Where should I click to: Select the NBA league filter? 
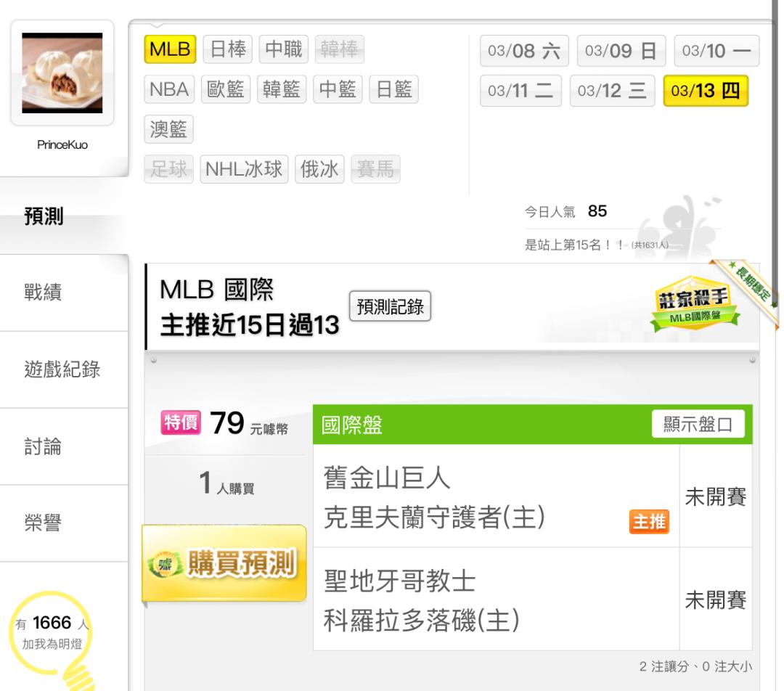click(x=169, y=89)
